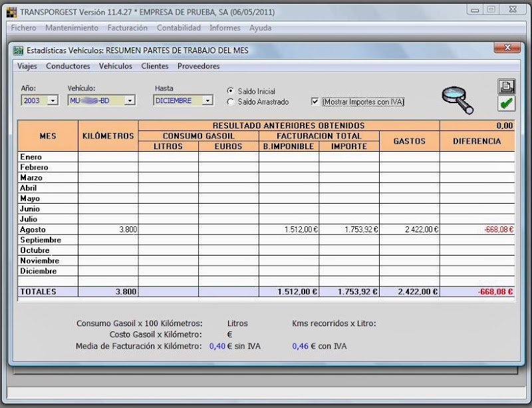Open the Año dropdown showing 2003
Viewport: 532px width, 408px height.
coord(53,101)
